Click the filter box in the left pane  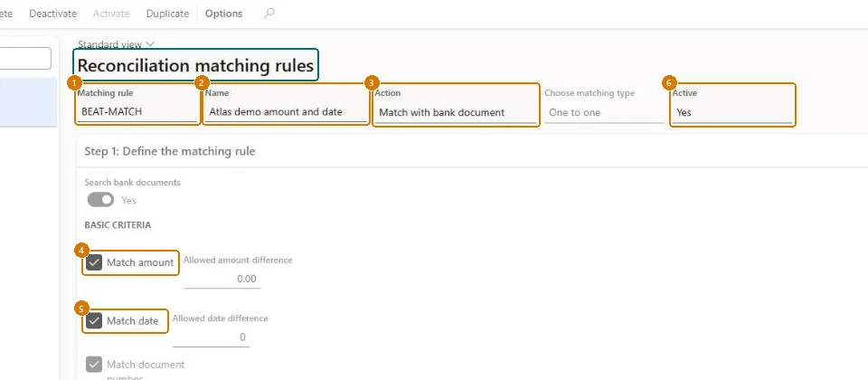25,59
